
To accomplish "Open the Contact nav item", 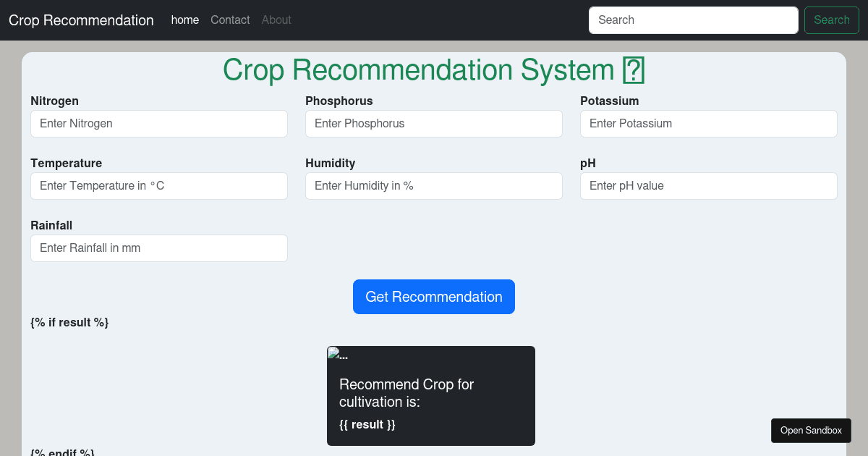I will pos(230,20).
